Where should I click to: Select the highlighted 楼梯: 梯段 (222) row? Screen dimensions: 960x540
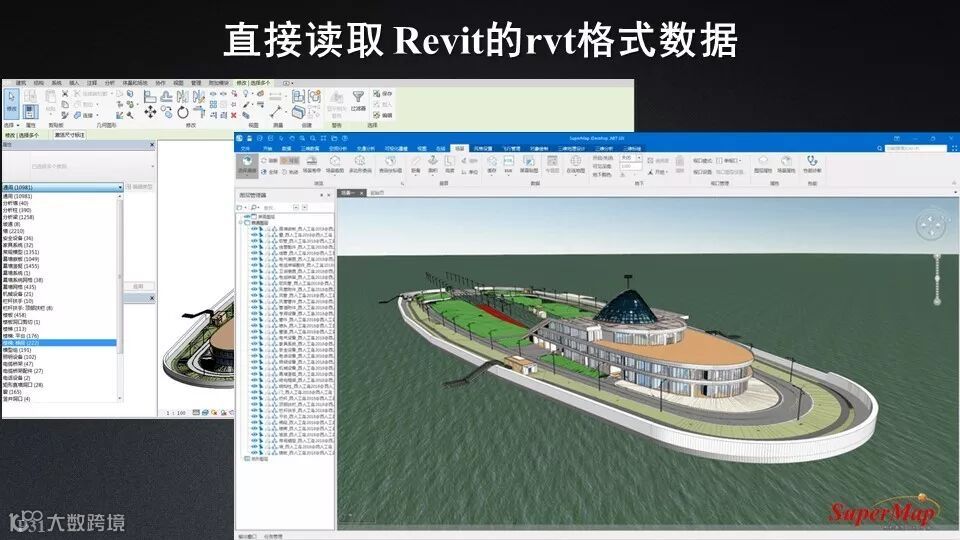pyautogui.click(x=59, y=343)
